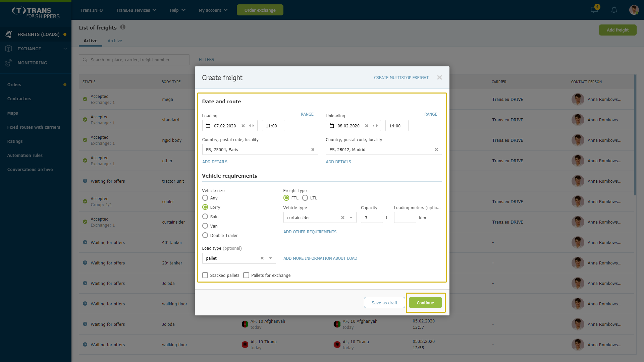Click Add other requirements link
Image resolution: width=644 pixels, height=362 pixels.
pyautogui.click(x=310, y=232)
